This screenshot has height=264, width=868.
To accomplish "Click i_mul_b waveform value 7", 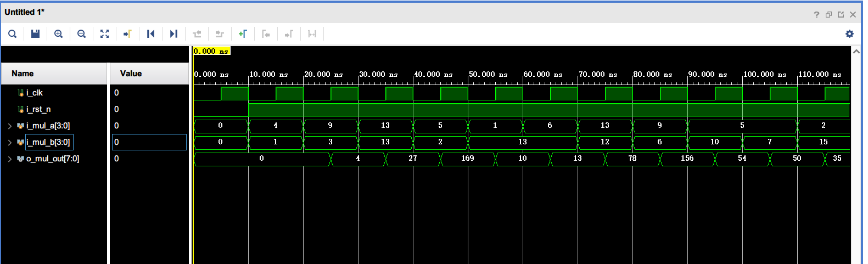I will [770, 142].
